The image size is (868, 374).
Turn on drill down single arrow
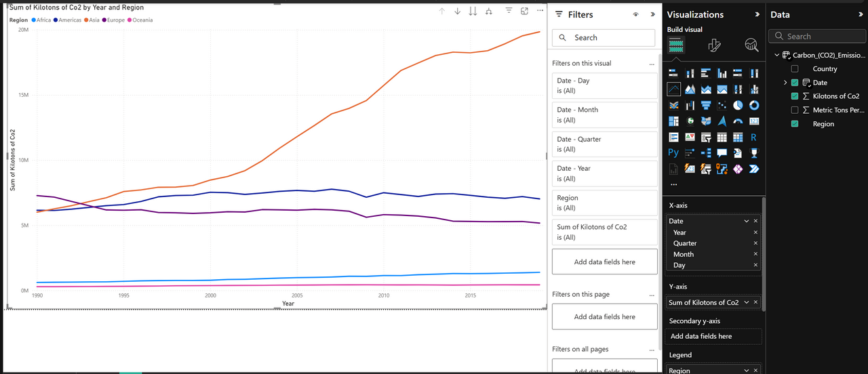pos(457,12)
